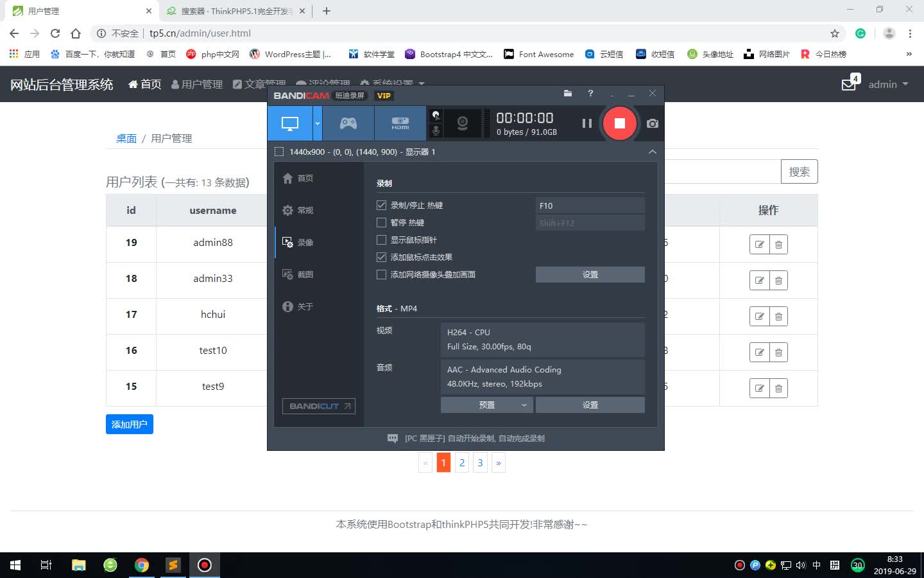Edit user test9 row
Viewport: 924px width, 578px height.
pos(759,389)
